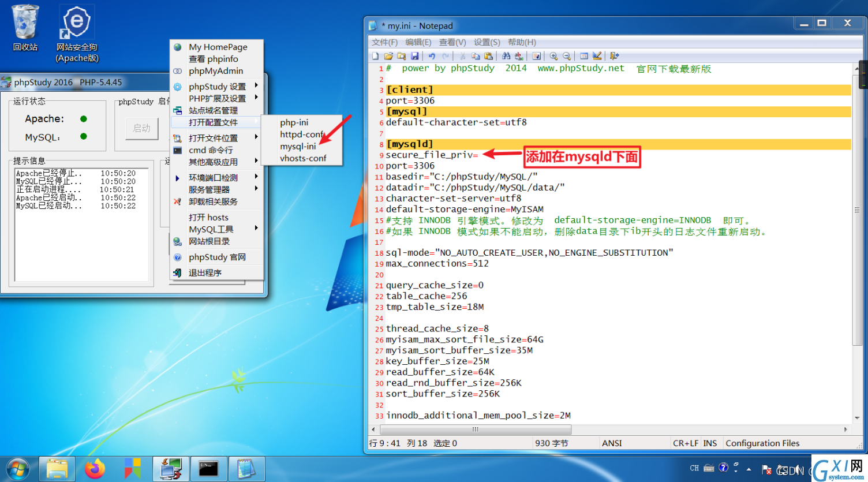Screen dimensions: 868x482
Task: Open the Recycle Bin desktop icon
Action: 25,28
